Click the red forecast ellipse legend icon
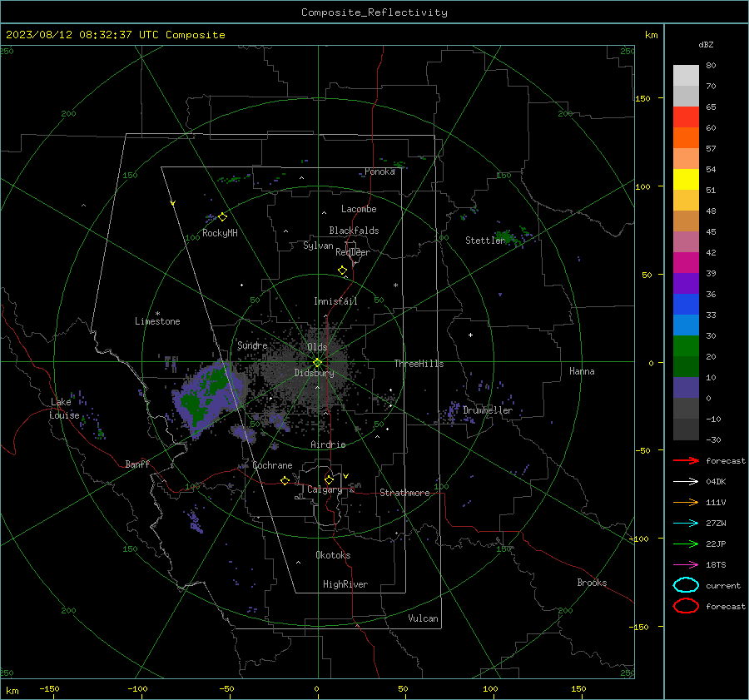The height and width of the screenshot is (700, 749). pos(686,606)
